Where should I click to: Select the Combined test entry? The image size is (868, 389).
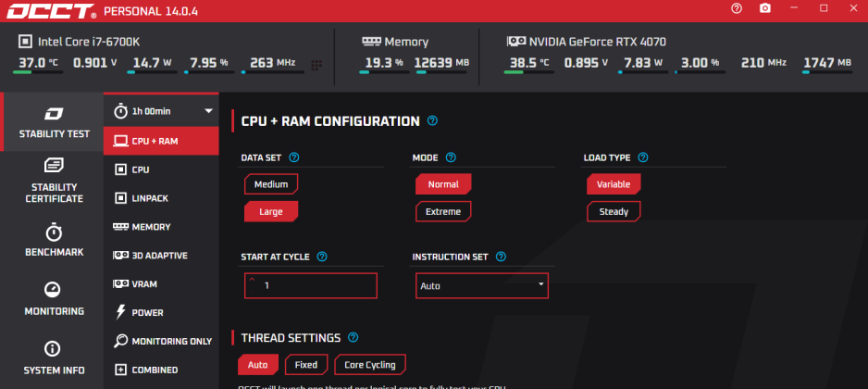161,370
